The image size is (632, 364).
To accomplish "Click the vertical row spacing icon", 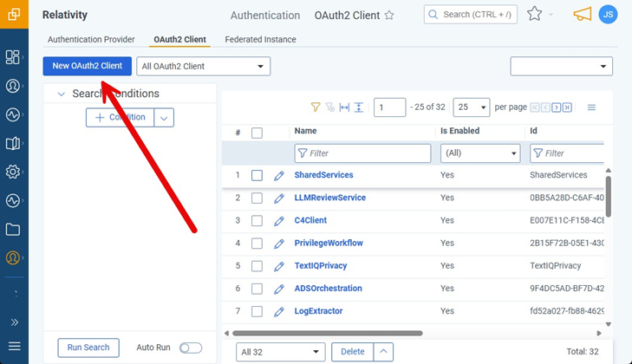I will click(x=359, y=107).
